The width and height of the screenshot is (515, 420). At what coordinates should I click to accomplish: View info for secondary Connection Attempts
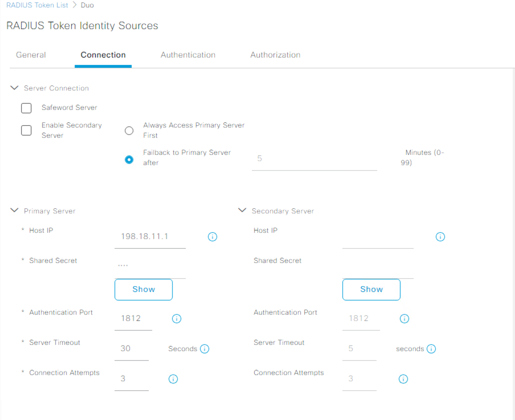(403, 379)
